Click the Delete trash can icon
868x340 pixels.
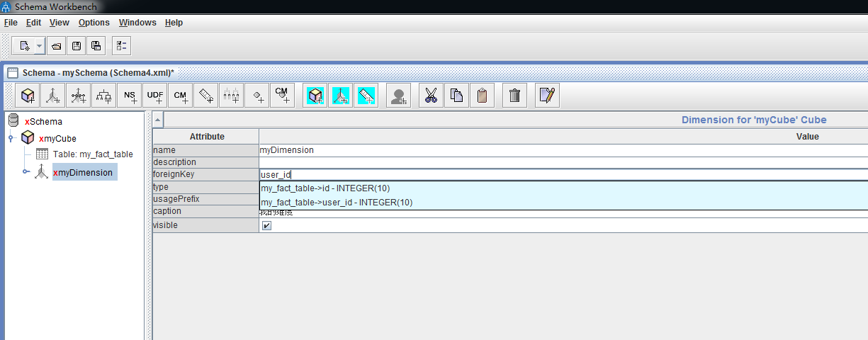coord(515,95)
